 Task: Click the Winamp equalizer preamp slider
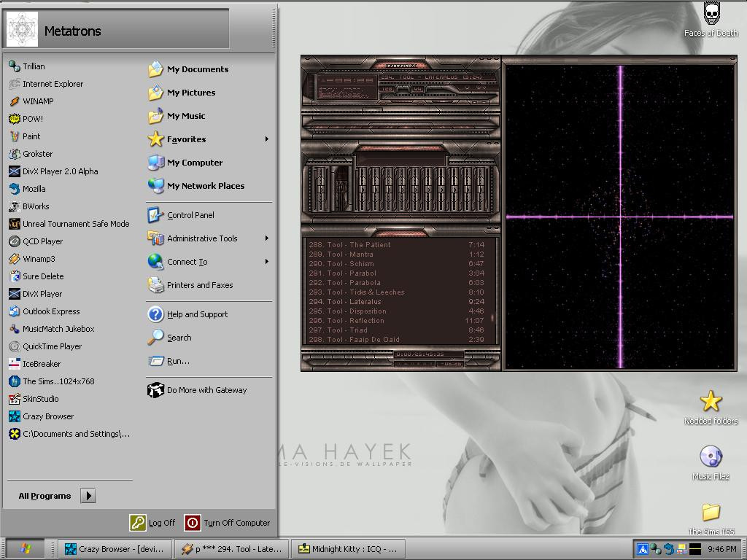(x=321, y=189)
